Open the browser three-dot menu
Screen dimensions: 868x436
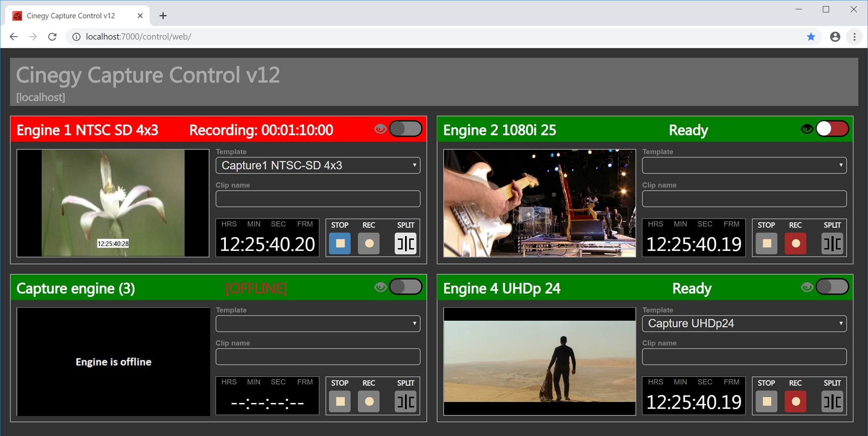coord(855,36)
